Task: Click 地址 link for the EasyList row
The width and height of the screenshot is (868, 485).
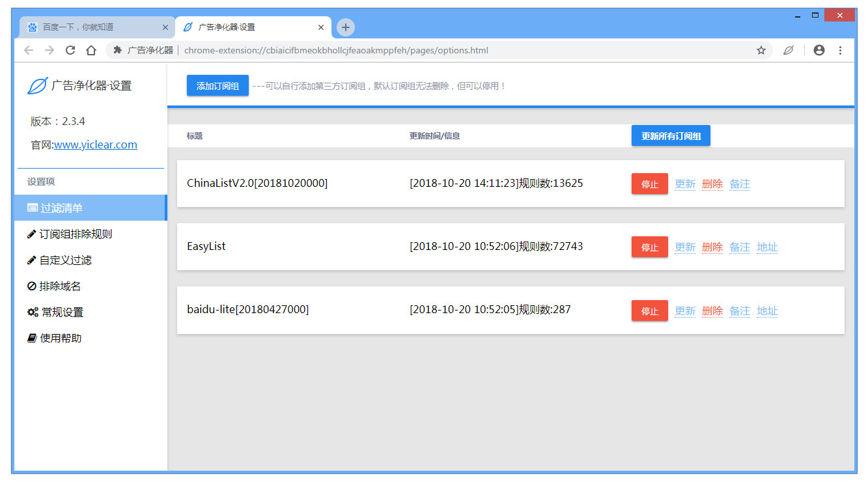Action: pyautogui.click(x=767, y=247)
